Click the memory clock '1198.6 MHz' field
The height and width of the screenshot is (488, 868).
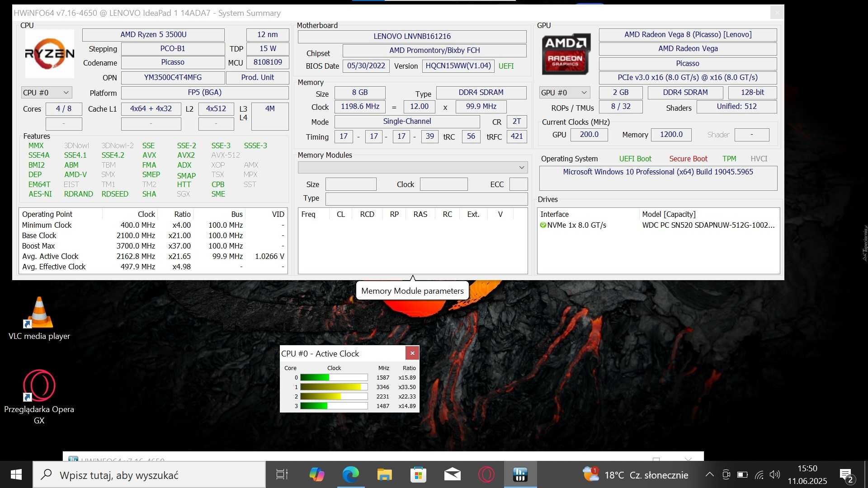point(360,107)
